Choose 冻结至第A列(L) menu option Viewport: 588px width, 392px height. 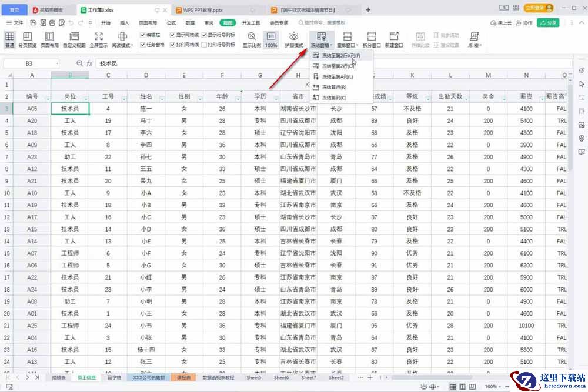[341, 76]
